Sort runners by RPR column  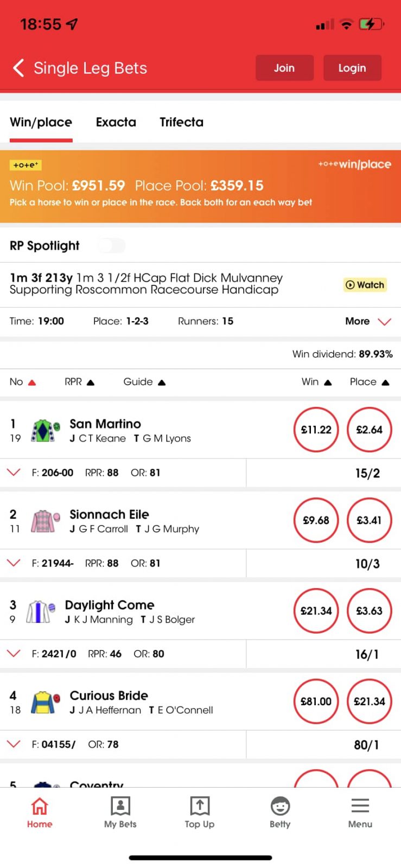[79, 382]
